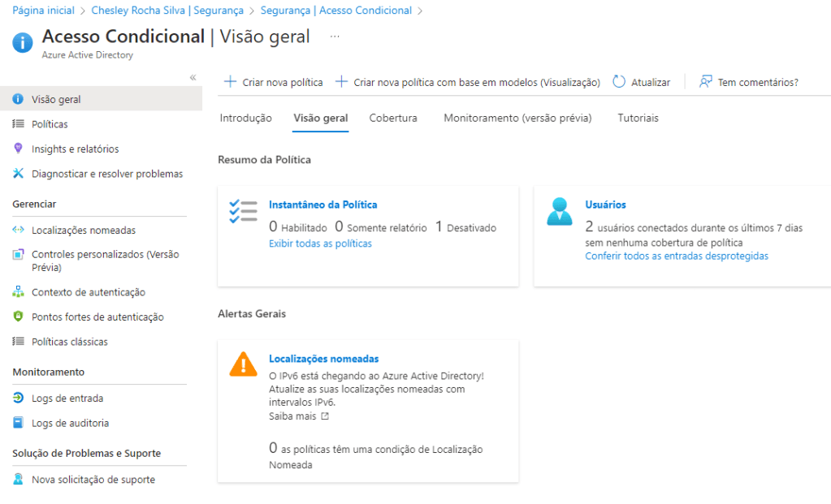
Task: Open the ellipsis more options menu
Action: click(335, 37)
